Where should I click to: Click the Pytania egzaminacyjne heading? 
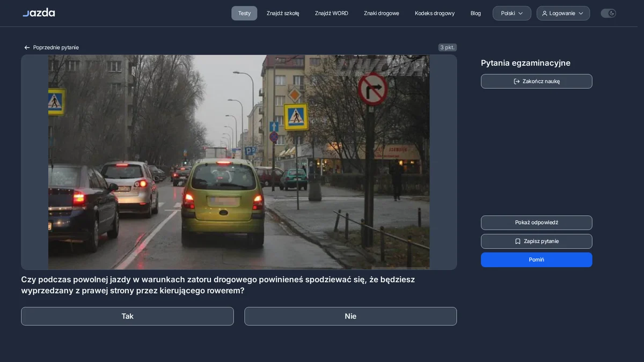click(525, 63)
